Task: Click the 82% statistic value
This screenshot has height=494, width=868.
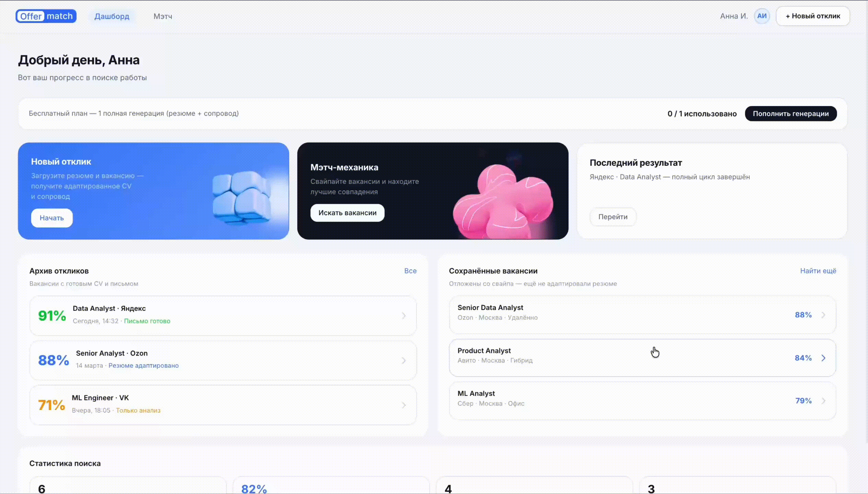Action: pos(254,489)
